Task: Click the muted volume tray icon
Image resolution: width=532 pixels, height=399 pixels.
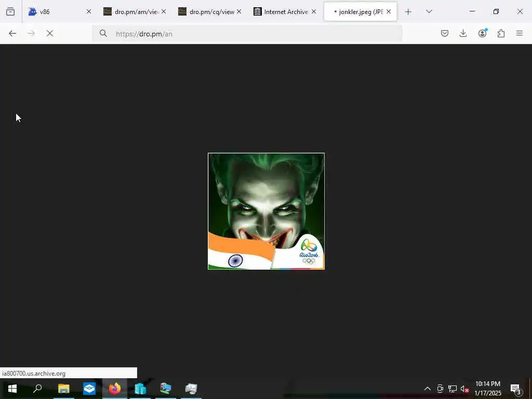Action: click(464, 389)
